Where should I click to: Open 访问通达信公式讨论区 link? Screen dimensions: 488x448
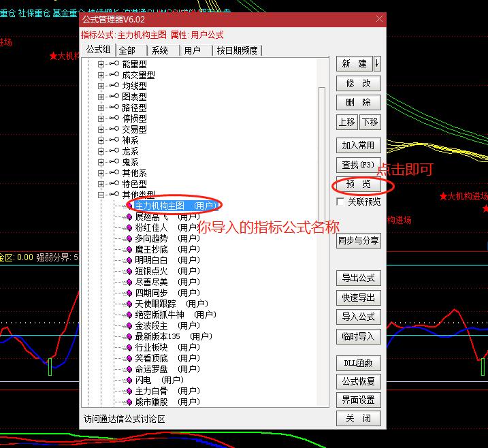tap(124, 419)
